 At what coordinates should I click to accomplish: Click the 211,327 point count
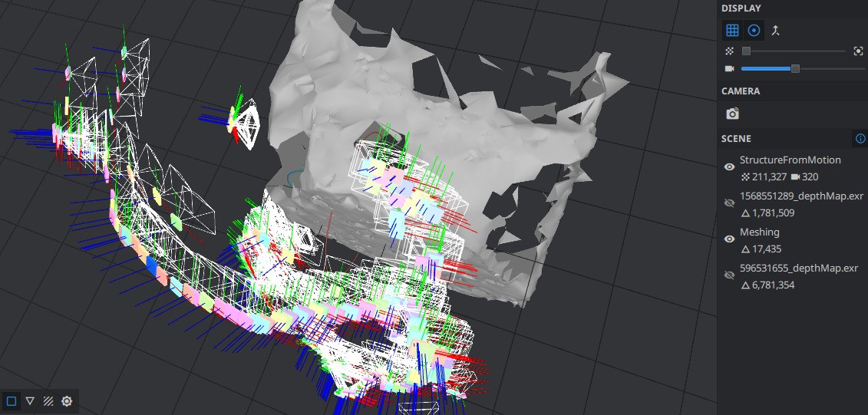point(768,177)
